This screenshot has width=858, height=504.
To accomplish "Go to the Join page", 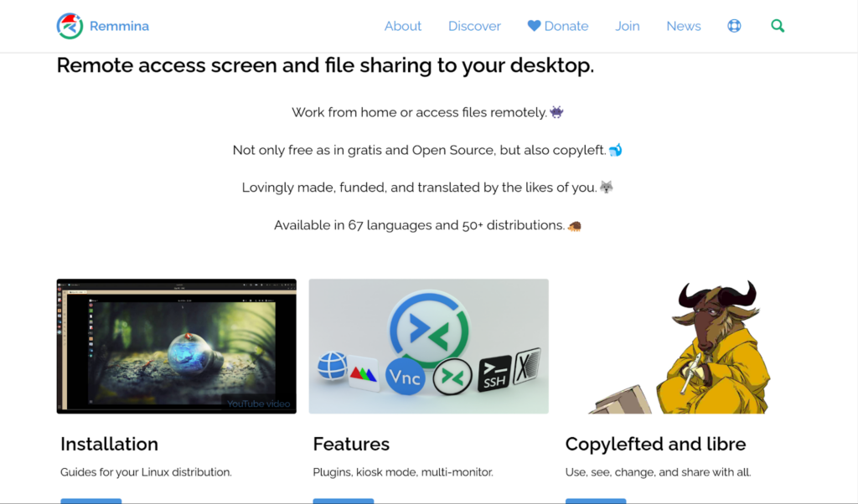I will (x=627, y=26).
